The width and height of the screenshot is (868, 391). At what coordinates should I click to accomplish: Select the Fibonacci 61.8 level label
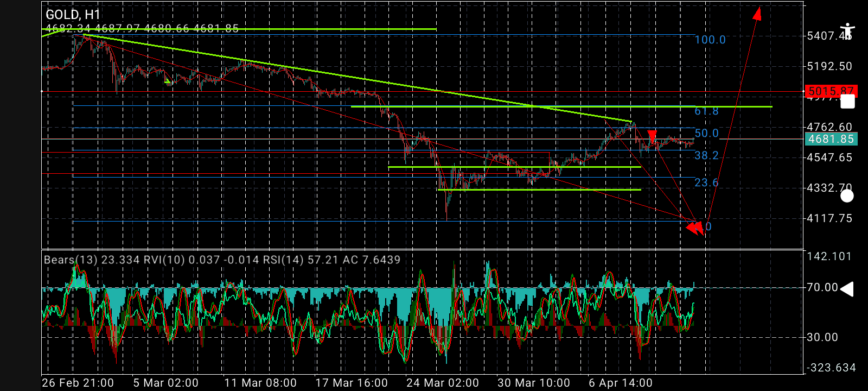(706, 111)
